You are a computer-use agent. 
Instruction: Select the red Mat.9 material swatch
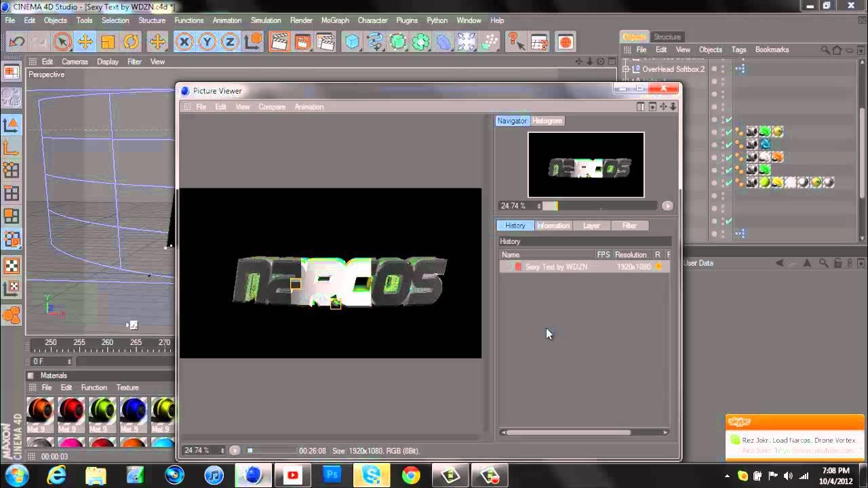[71, 409]
